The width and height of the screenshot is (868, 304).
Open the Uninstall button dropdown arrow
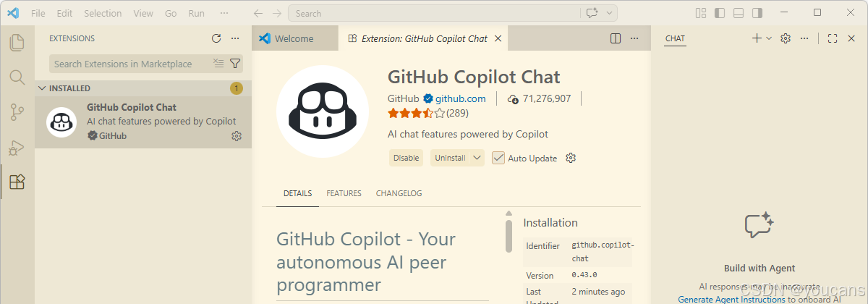point(477,158)
